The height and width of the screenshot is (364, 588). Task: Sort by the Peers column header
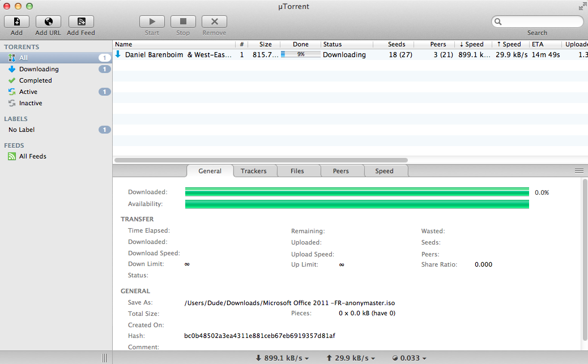pos(436,44)
